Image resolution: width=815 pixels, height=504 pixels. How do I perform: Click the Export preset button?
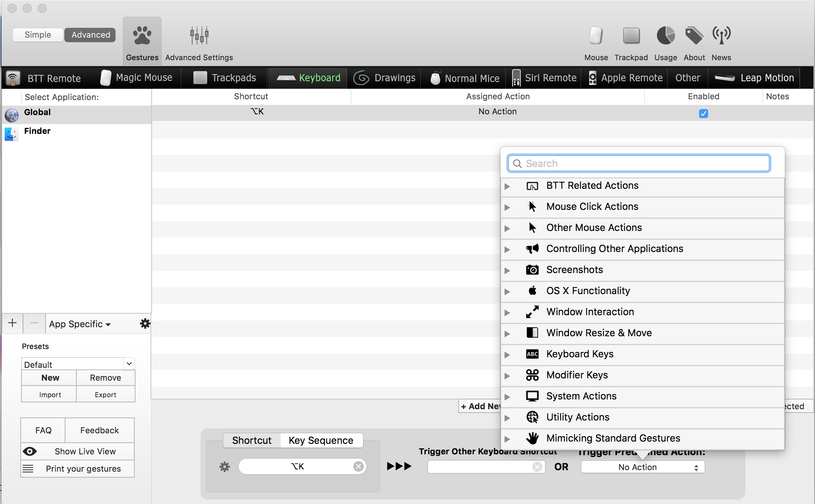click(105, 395)
